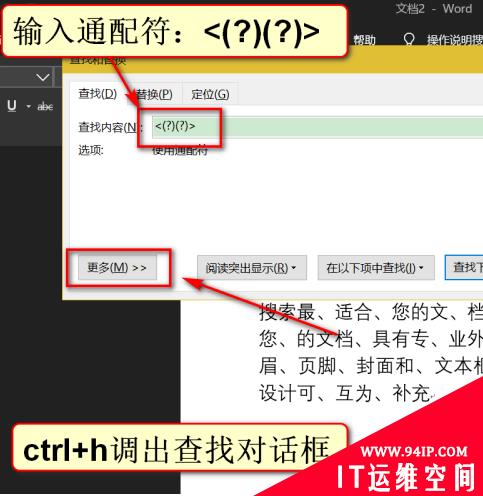
Task: Switch to the 定位(G) tab
Action: coord(210,95)
